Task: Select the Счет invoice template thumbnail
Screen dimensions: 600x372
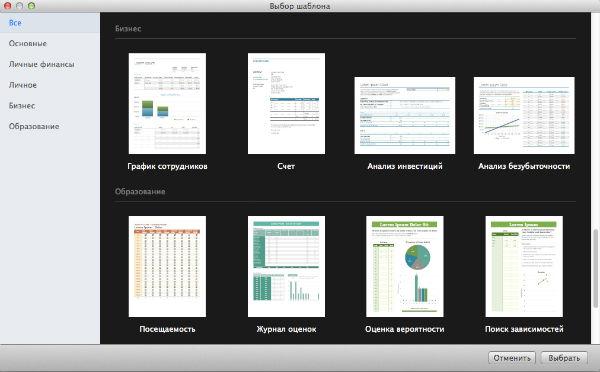Action: [x=286, y=104]
